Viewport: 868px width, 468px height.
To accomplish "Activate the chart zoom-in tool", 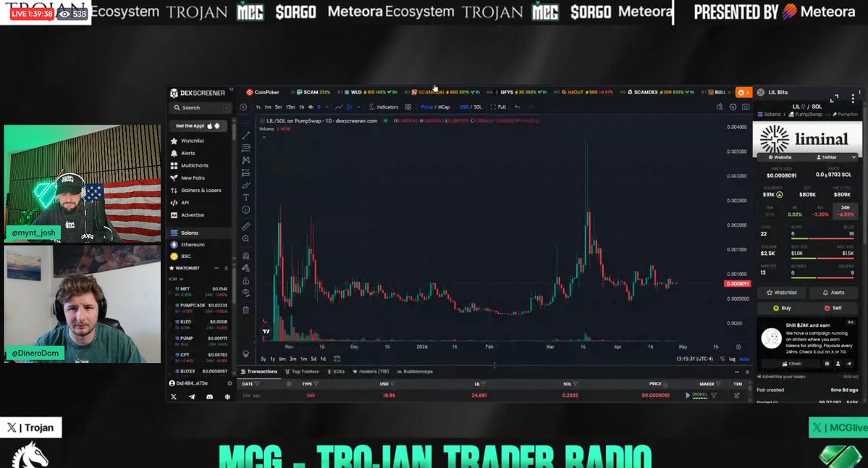I will tap(246, 238).
